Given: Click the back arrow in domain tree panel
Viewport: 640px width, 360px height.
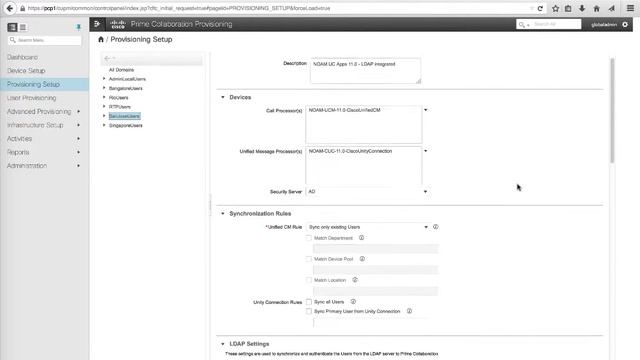Looking at the screenshot, I should click(107, 58).
